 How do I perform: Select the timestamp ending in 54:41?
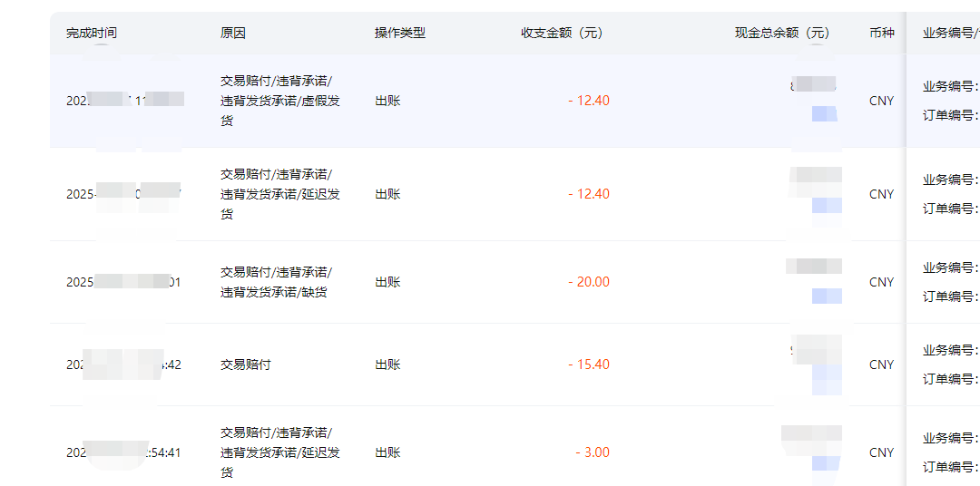point(122,452)
